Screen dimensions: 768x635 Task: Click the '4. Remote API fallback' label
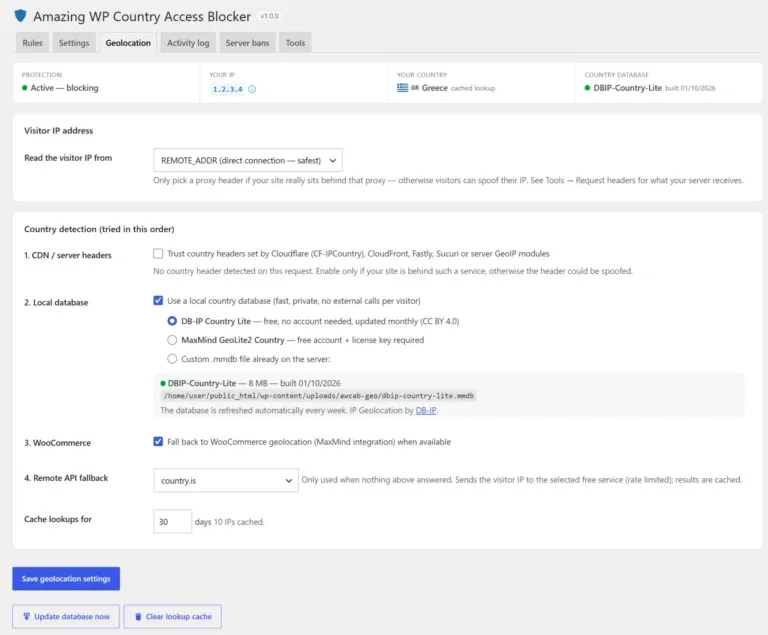(66, 478)
